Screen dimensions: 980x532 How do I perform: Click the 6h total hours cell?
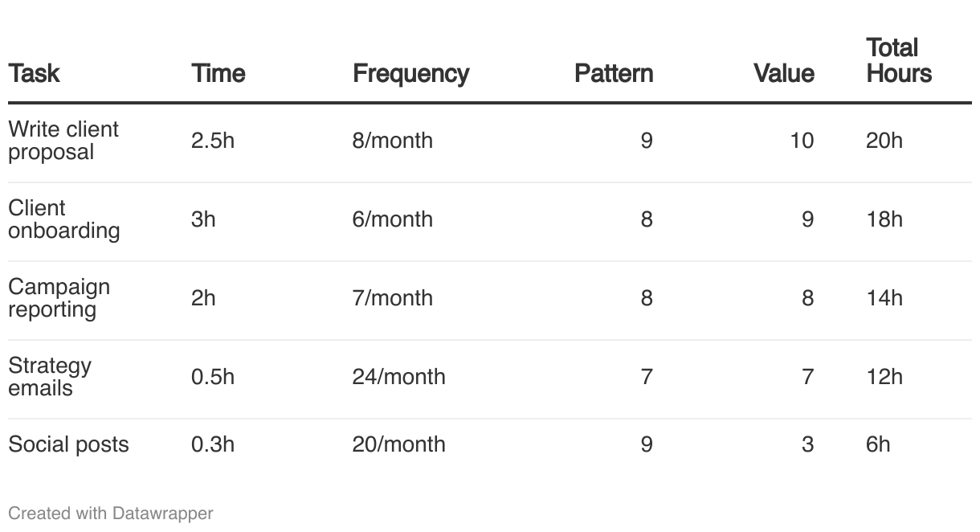tap(878, 444)
